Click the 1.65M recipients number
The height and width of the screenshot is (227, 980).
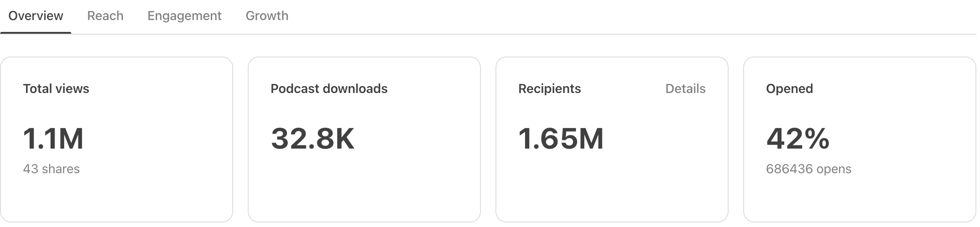coord(561,139)
